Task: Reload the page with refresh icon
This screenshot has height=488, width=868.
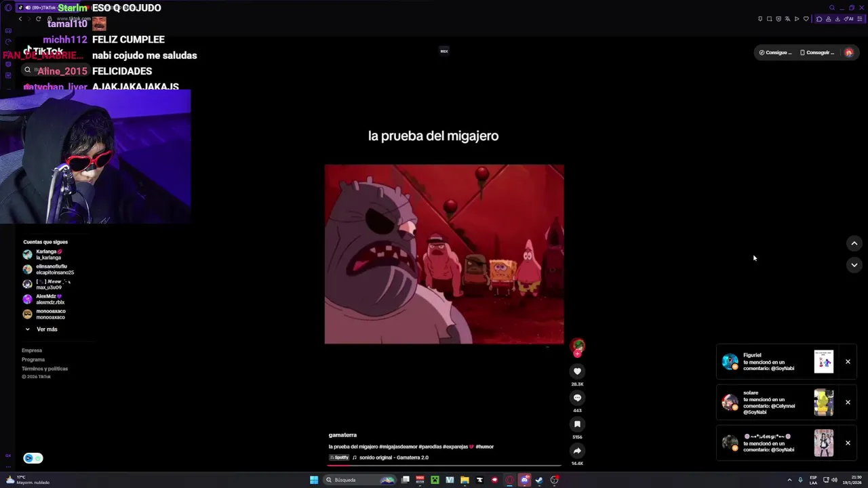Action: click(x=38, y=19)
